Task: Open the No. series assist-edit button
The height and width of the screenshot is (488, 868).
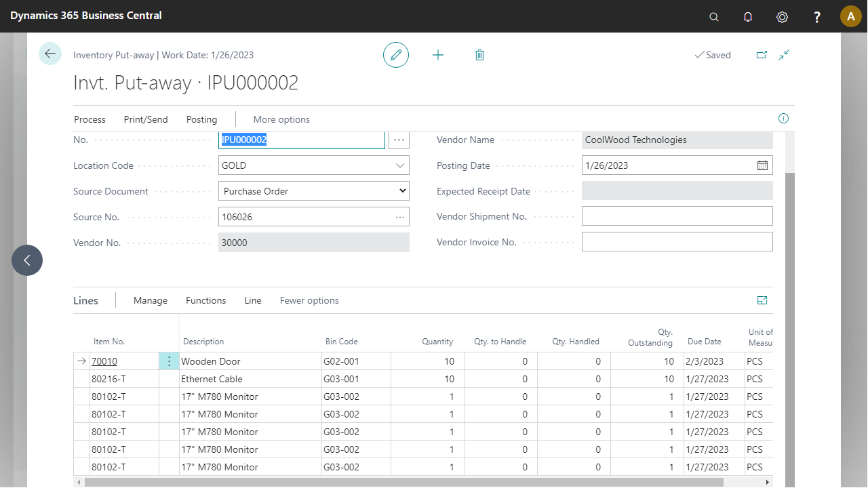Action: 399,140
